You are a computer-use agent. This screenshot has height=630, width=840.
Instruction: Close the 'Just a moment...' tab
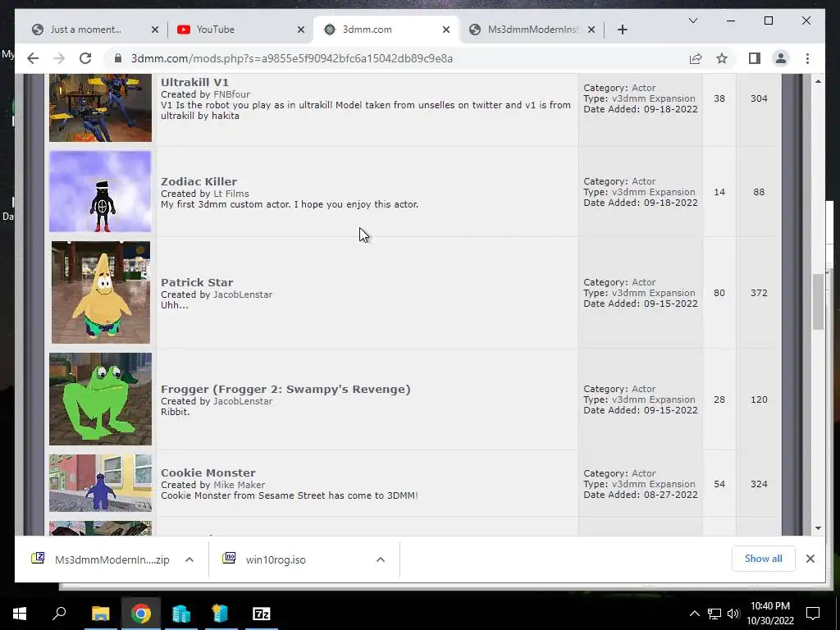click(x=155, y=30)
